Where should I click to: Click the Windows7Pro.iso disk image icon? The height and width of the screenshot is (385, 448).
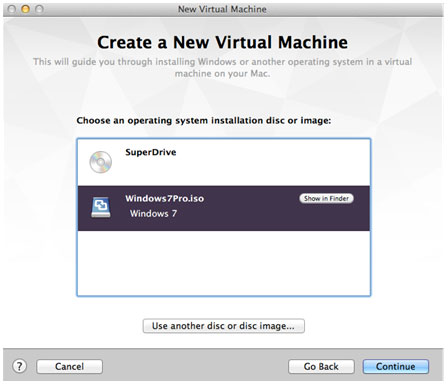pyautogui.click(x=101, y=207)
